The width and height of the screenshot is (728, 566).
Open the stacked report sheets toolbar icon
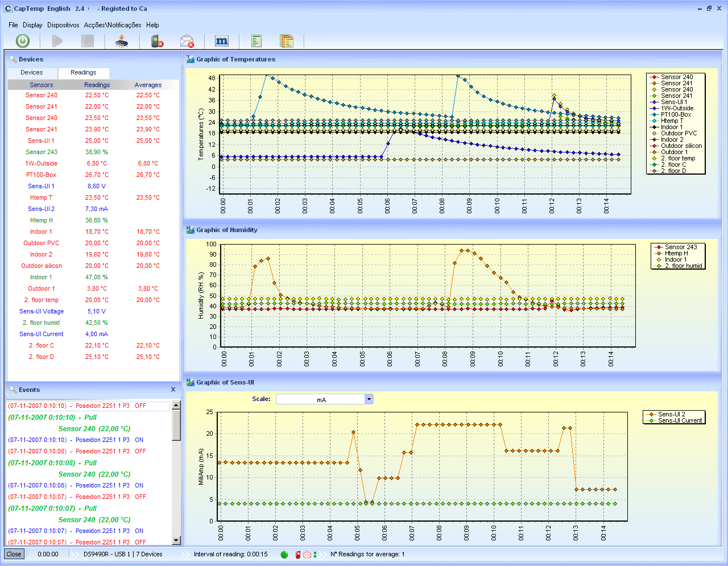(287, 41)
